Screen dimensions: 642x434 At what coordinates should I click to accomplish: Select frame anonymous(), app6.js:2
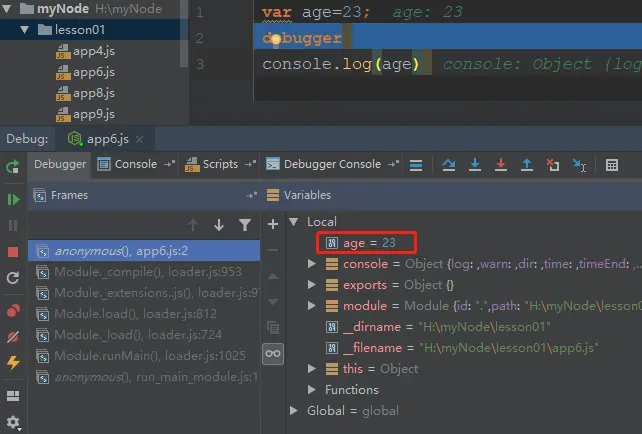(x=144, y=251)
